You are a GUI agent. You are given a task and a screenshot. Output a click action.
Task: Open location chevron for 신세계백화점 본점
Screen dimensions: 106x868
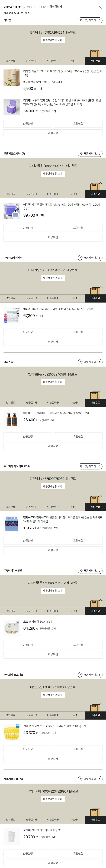(100, 779)
